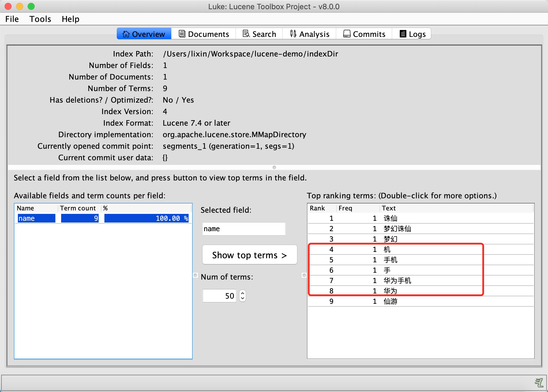This screenshot has height=392, width=548.
Task: Select the Overview tab
Action: tap(144, 34)
